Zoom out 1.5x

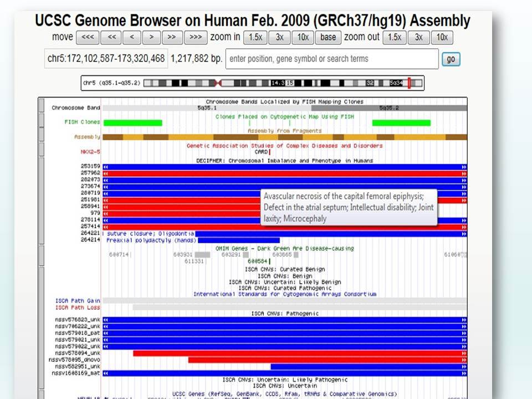(x=394, y=37)
